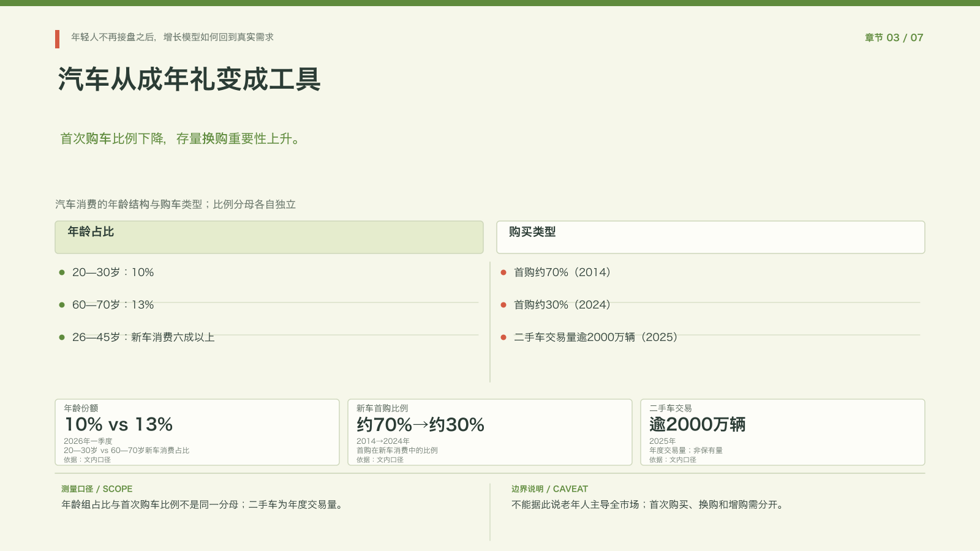Click the 边界说明 / CAVEAT heading
Viewport: 980px width, 551px height.
click(x=549, y=489)
